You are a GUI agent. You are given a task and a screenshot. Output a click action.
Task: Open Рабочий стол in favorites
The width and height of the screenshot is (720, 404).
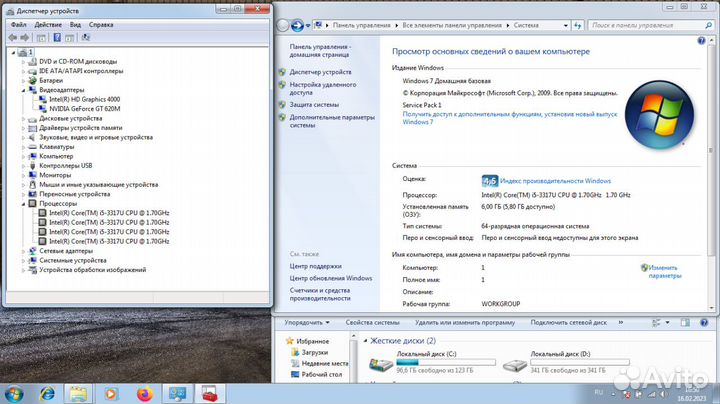321,374
